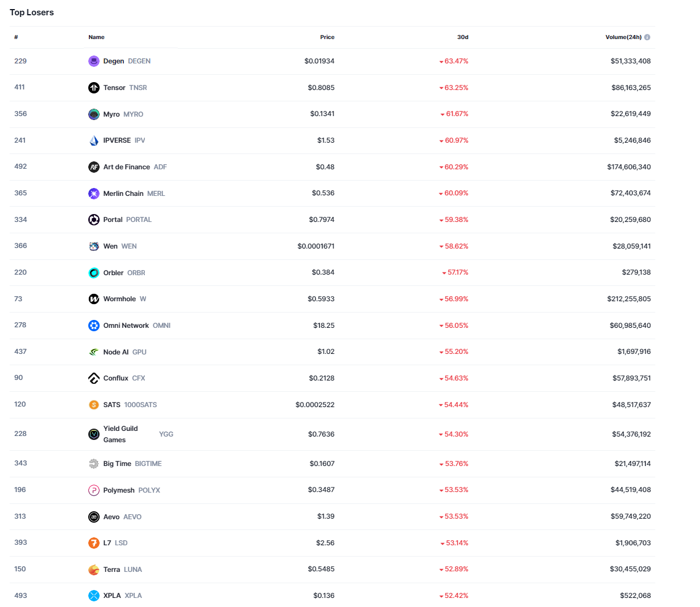
Task: Sort by Volume(24h) column header
Action: pyautogui.click(x=623, y=37)
